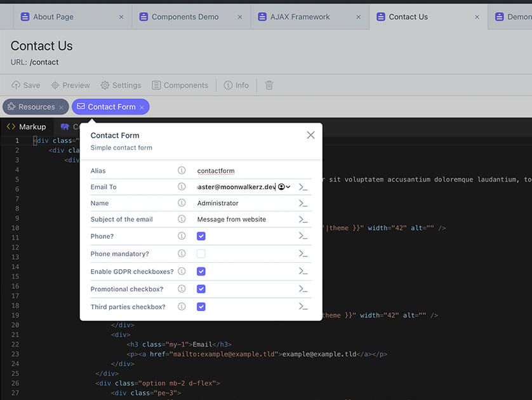Edit the Subject field Message from website
Viewport: 532px width, 400px height.
[232, 220]
